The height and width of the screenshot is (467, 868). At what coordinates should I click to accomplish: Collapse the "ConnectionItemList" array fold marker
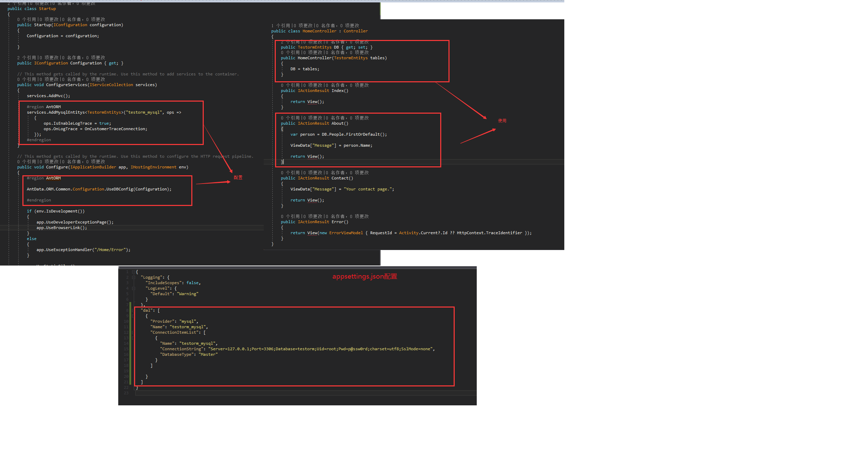click(x=133, y=332)
